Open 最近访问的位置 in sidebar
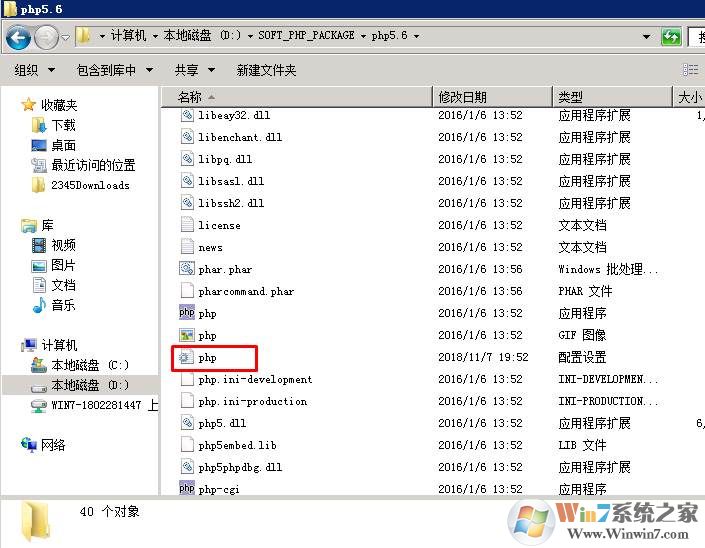Image resolution: width=705 pixels, height=548 pixels. coord(84,165)
